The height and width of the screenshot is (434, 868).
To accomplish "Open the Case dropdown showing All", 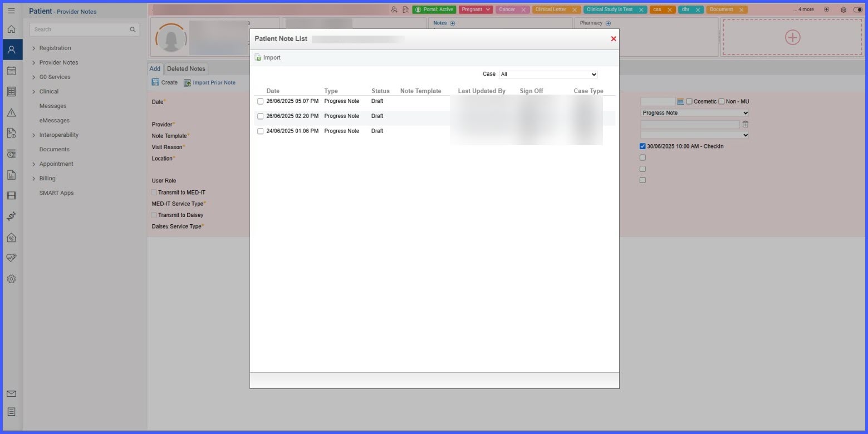I will pyautogui.click(x=548, y=75).
